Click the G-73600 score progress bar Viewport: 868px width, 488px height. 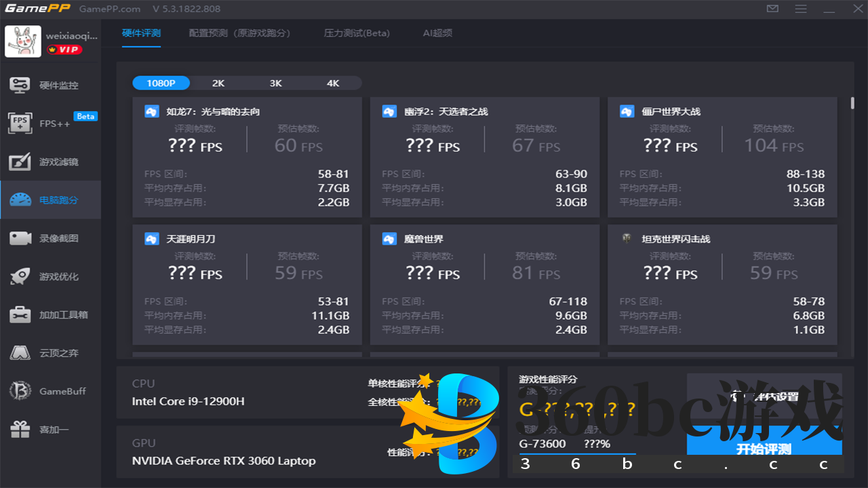(x=577, y=453)
